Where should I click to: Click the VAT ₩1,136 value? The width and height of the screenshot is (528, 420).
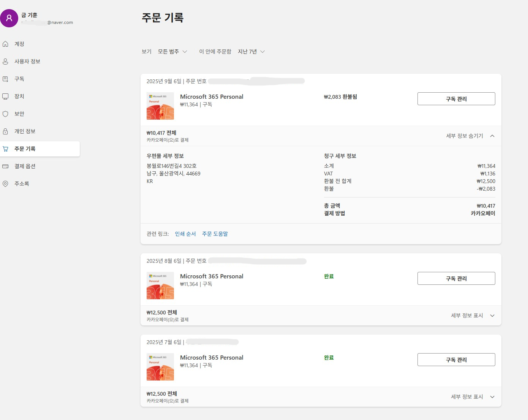488,174
